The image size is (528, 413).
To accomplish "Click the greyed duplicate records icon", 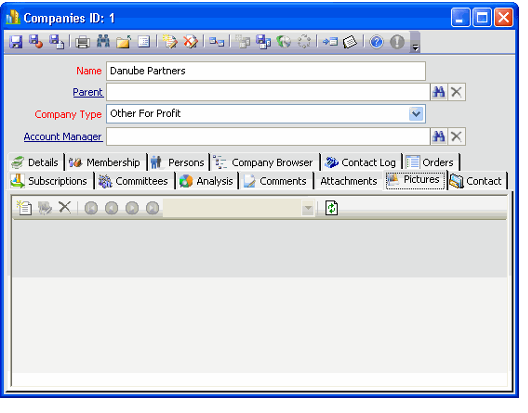I will click(x=242, y=42).
